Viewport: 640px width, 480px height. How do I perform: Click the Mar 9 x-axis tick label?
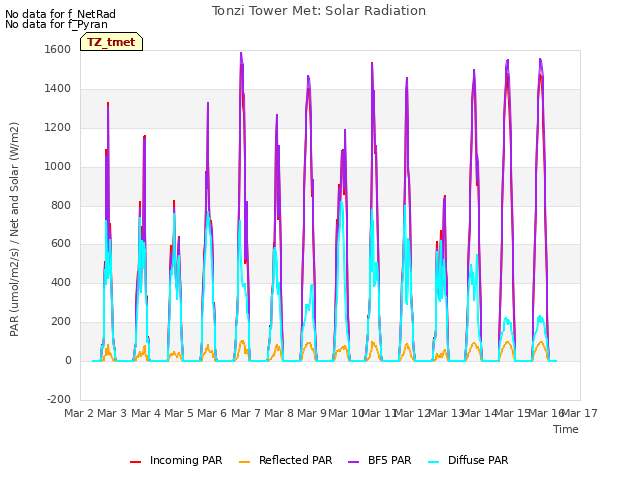click(312, 413)
